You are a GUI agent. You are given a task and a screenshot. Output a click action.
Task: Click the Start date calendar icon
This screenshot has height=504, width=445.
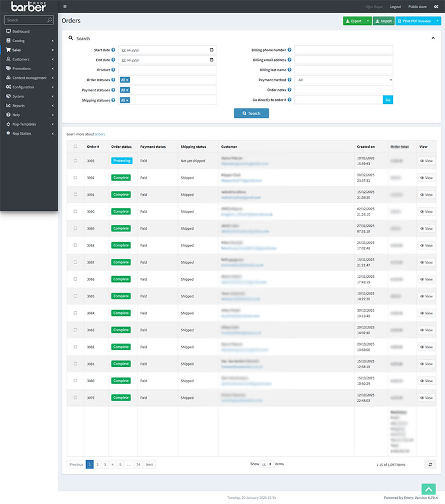click(x=211, y=50)
